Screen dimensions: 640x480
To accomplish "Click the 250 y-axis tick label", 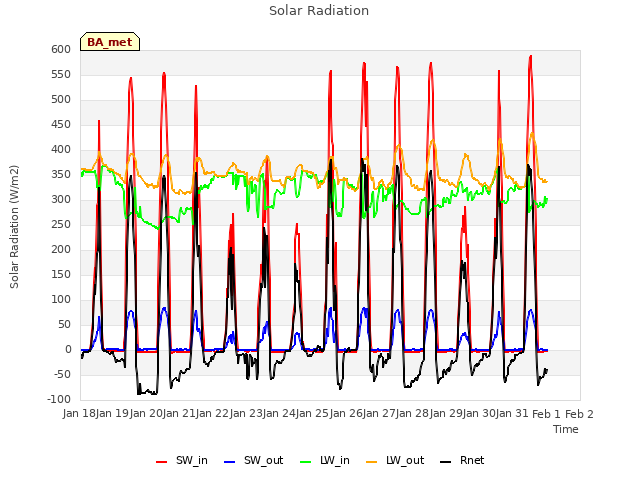I will click(61, 224).
